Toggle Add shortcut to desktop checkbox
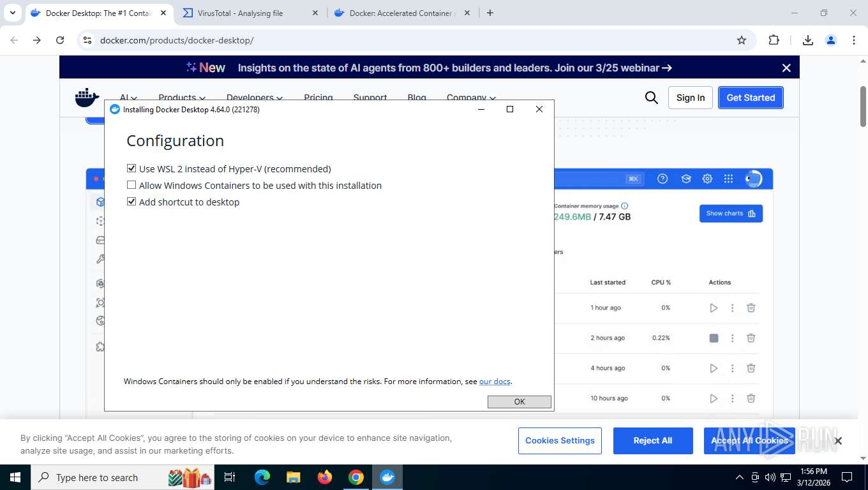Image resolution: width=868 pixels, height=490 pixels. click(x=131, y=202)
